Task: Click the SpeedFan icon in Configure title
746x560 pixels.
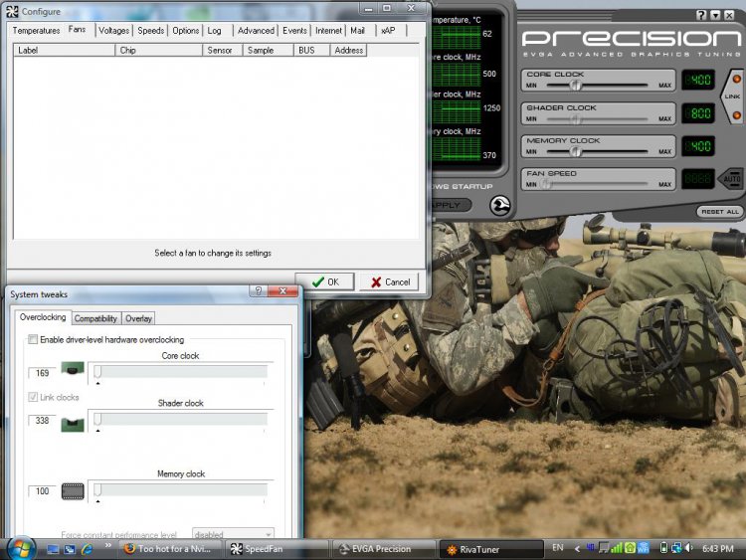Action: point(12,11)
